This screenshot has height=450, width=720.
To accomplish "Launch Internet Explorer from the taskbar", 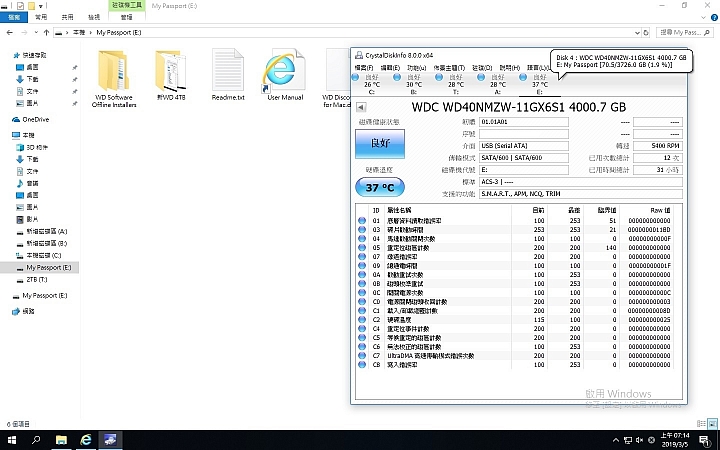I will tap(86, 440).
